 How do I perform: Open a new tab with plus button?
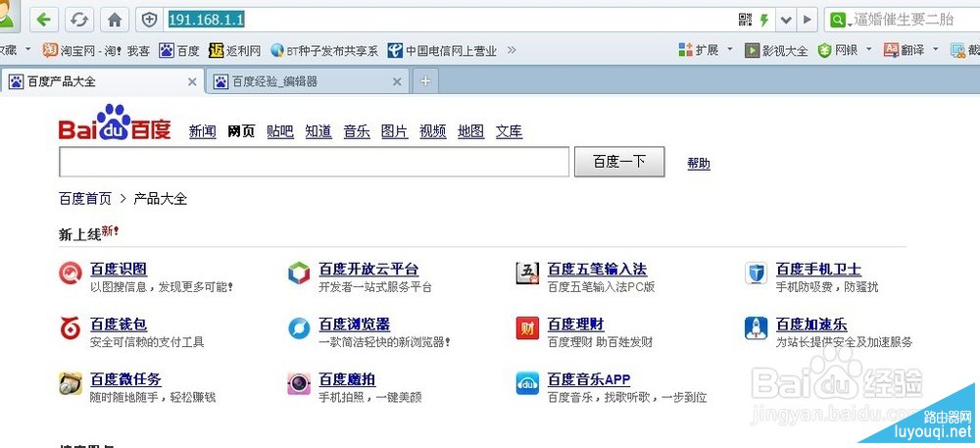[x=424, y=81]
